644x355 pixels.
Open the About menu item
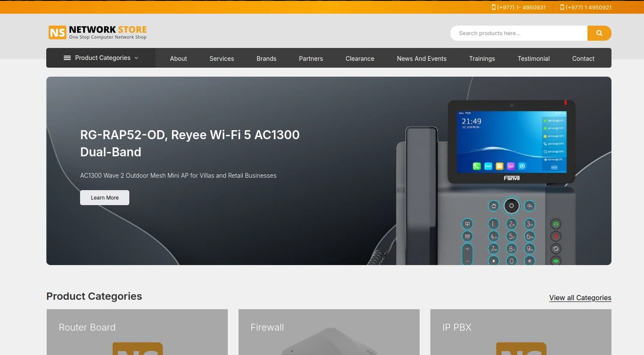click(178, 59)
